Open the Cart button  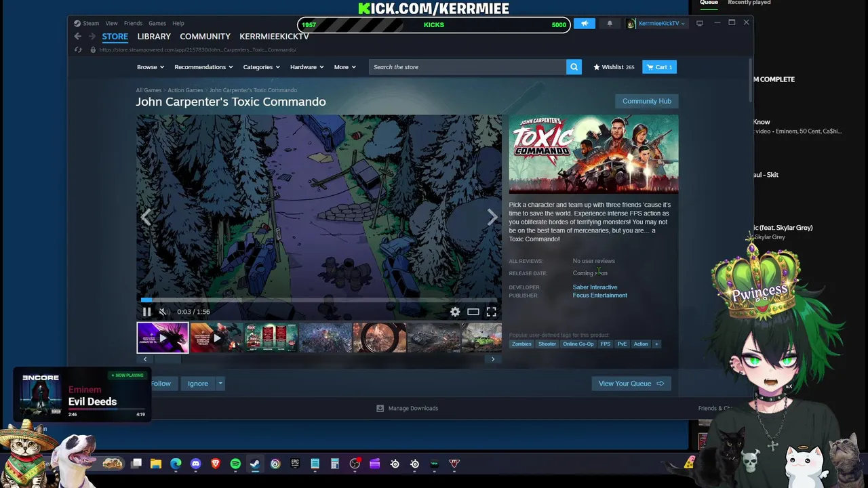coord(660,67)
